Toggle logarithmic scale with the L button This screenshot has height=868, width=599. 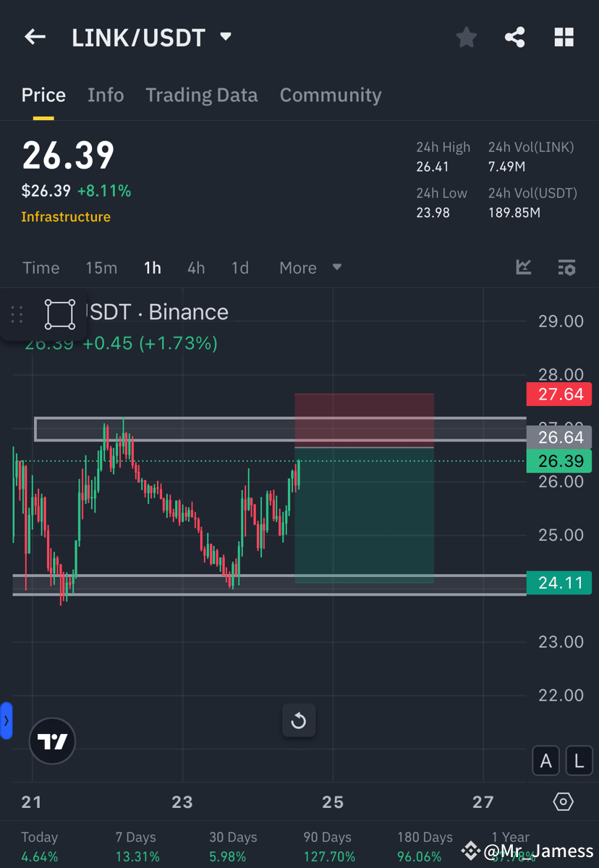(x=578, y=760)
